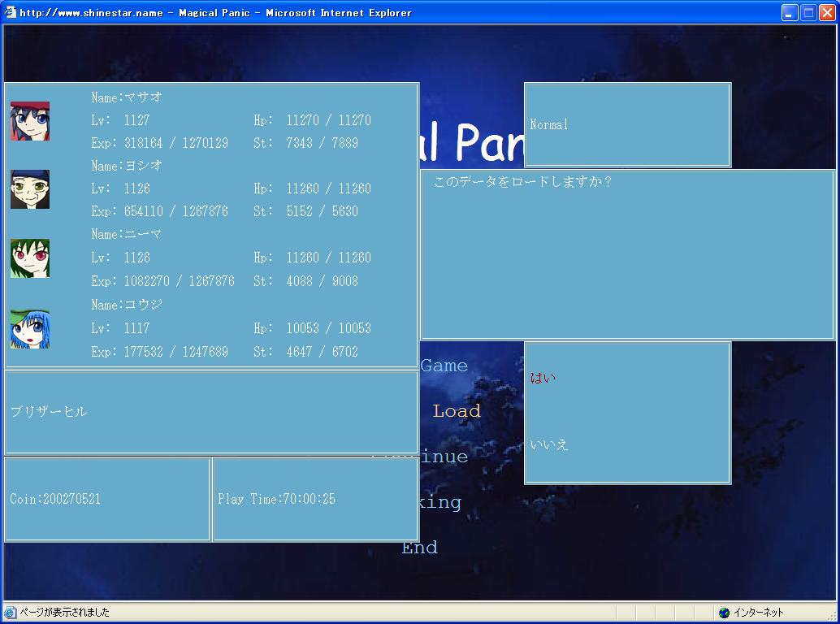
Task: Click コウジ's blue-haired character portrait
Action: pos(30,329)
